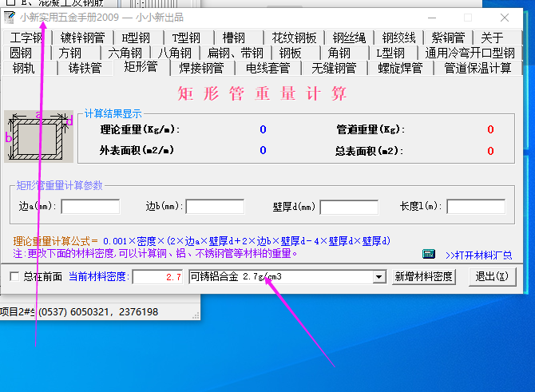
Task: Select the H型钢 tab
Action: (136, 38)
